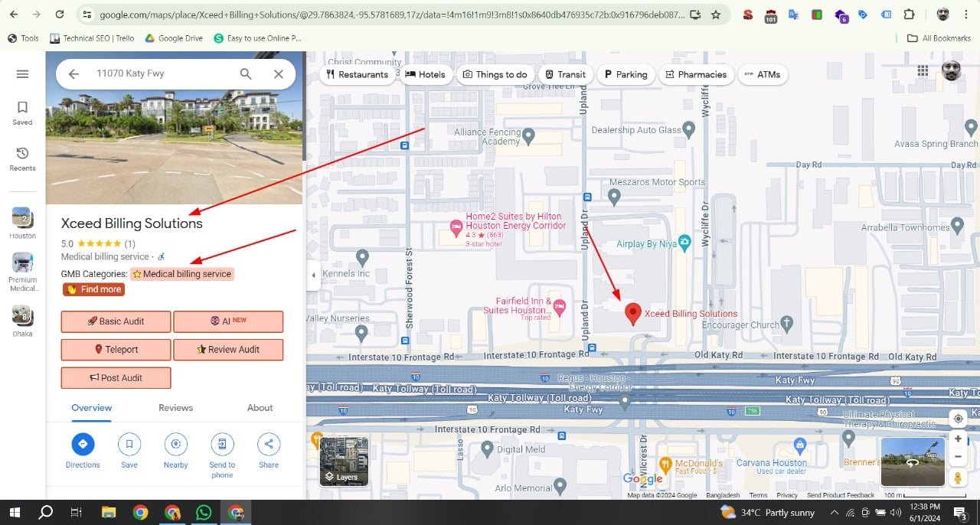
Task: Open the Houston recent thumbnail
Action: [x=22, y=223]
